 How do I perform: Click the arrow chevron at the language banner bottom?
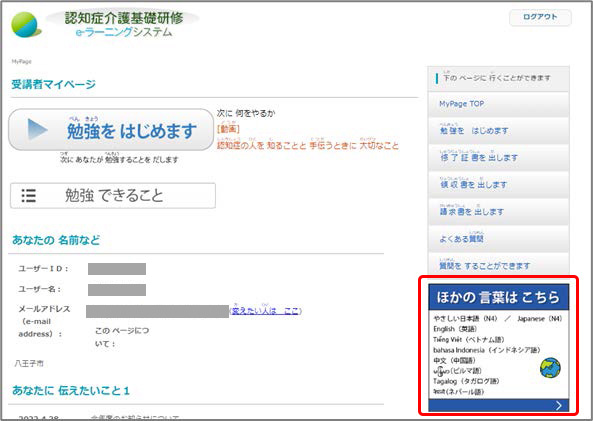559,405
